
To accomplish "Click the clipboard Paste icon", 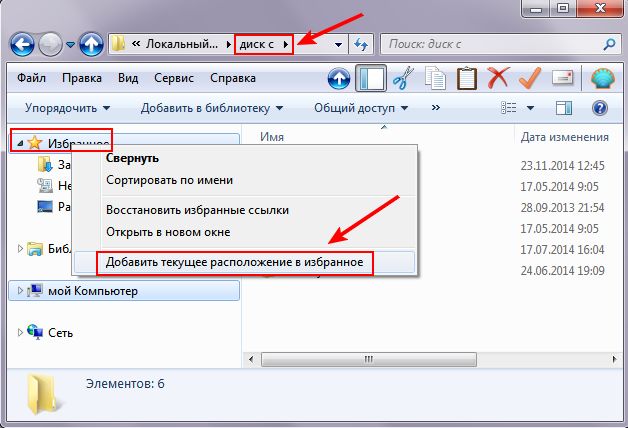I will 467,78.
